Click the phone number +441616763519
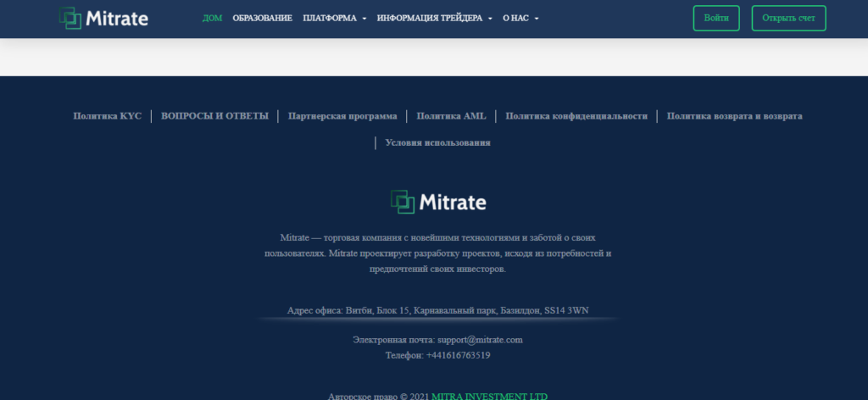Viewport: 868px width, 400px height. (x=458, y=355)
